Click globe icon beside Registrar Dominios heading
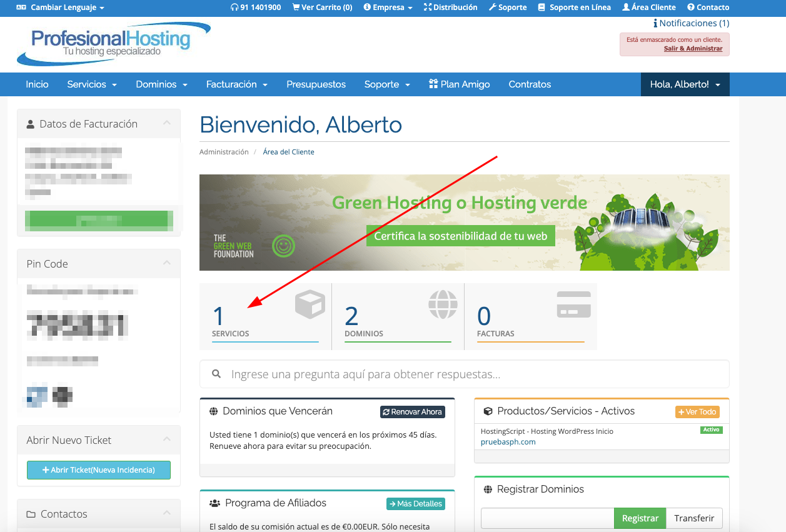786x532 pixels. (488, 489)
